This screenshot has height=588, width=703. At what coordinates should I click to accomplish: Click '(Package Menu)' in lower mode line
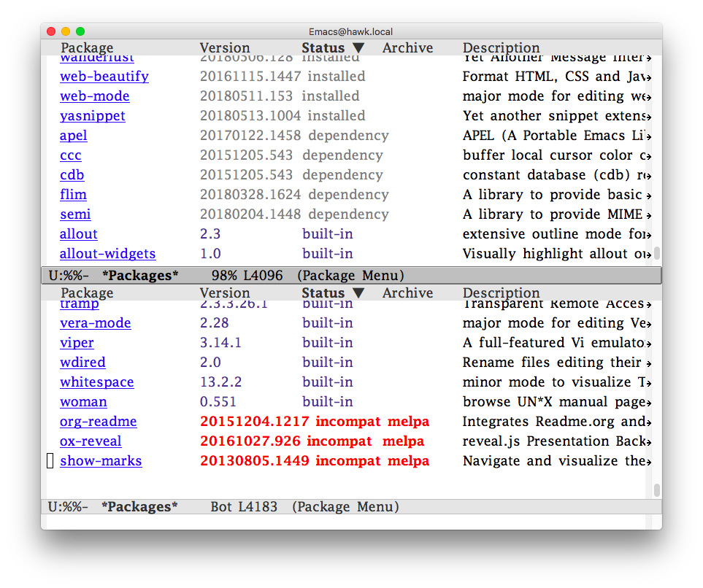pyautogui.click(x=346, y=506)
